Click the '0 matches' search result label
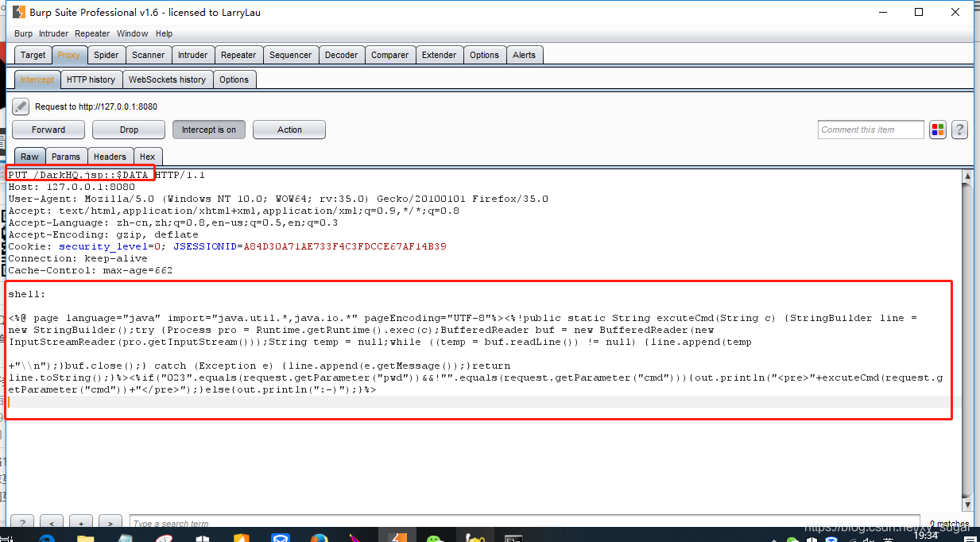This screenshot has height=542, width=980. (x=949, y=524)
